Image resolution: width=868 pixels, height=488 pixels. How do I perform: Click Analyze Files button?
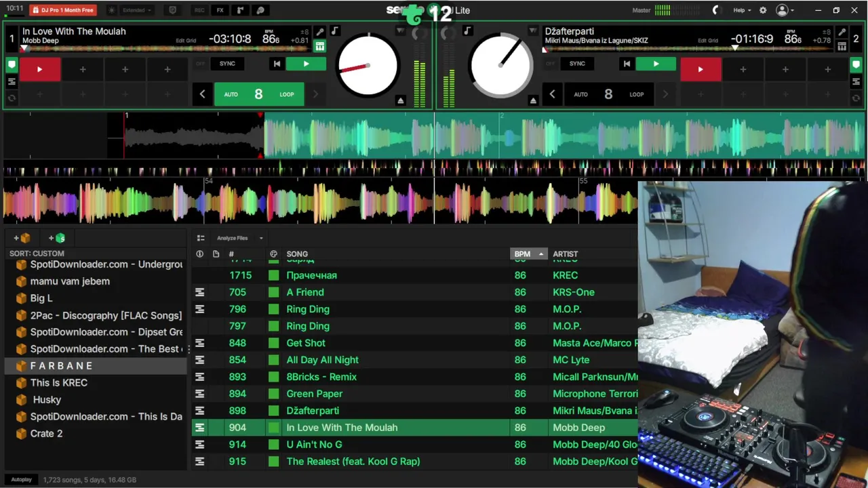pos(233,238)
